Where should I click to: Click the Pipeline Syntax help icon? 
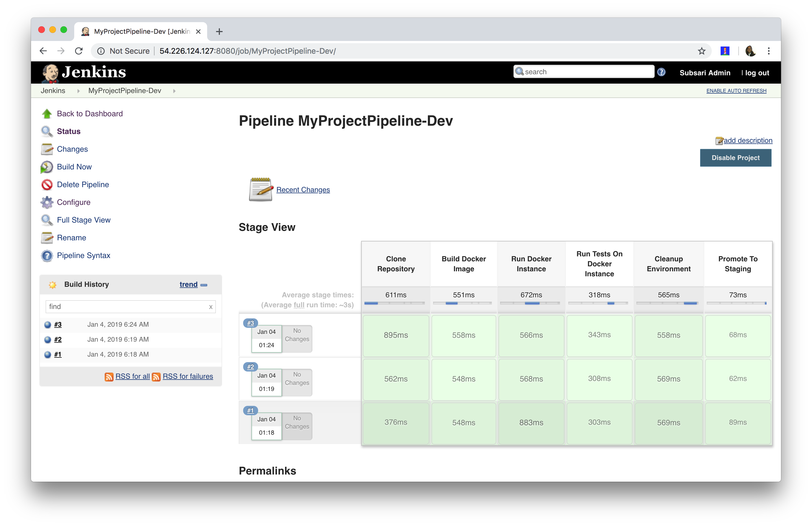tap(47, 256)
